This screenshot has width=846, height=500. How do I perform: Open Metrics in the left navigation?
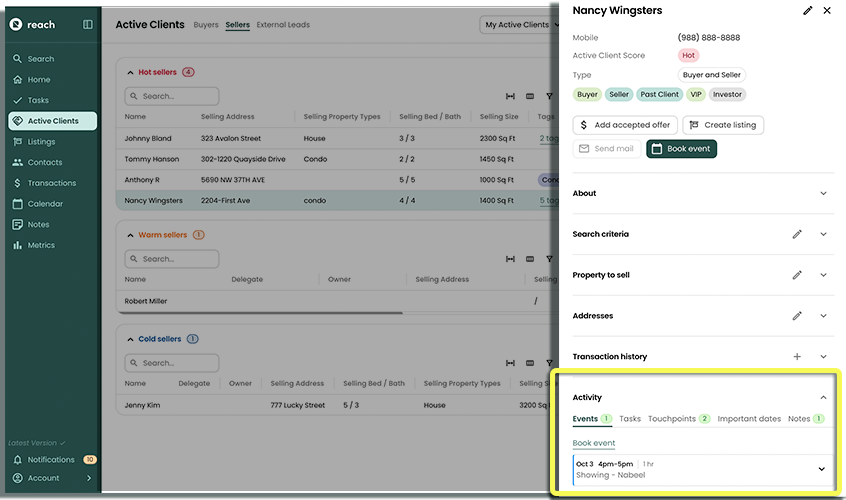pos(41,245)
